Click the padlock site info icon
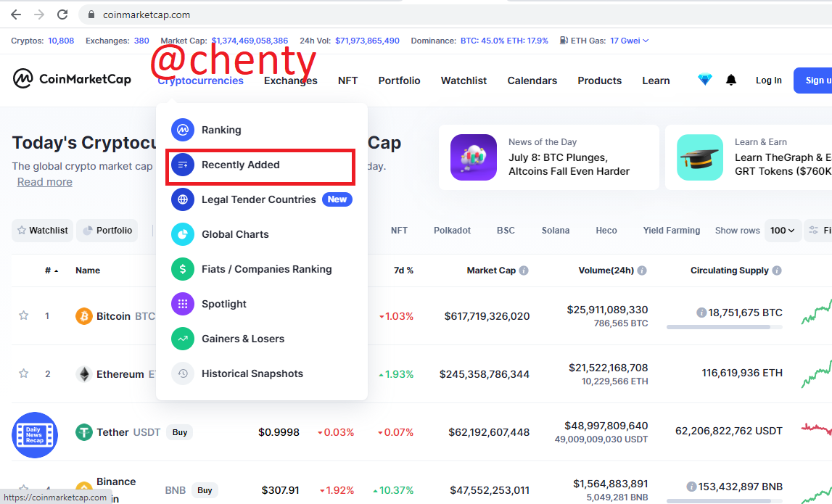 pyautogui.click(x=91, y=15)
